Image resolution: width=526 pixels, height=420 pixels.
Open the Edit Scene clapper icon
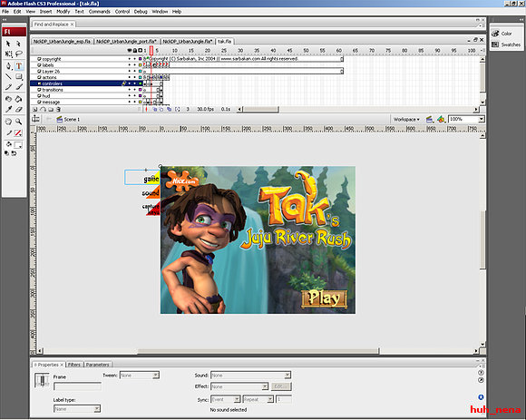(x=429, y=119)
